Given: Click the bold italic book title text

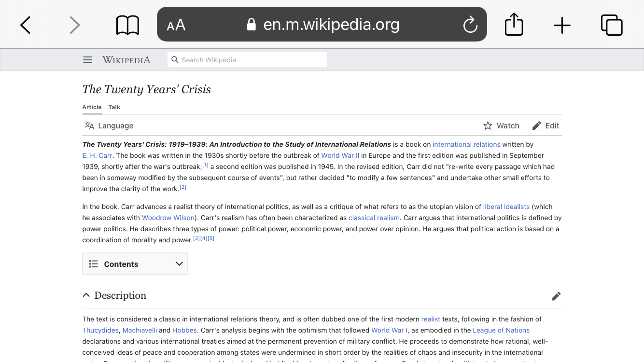Looking at the screenshot, I should click(x=237, y=144).
